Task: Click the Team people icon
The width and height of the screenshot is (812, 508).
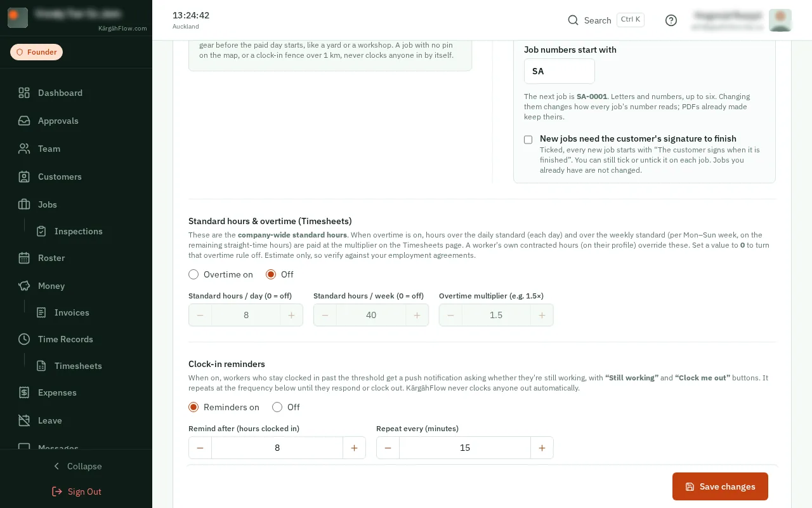Action: click(24, 149)
